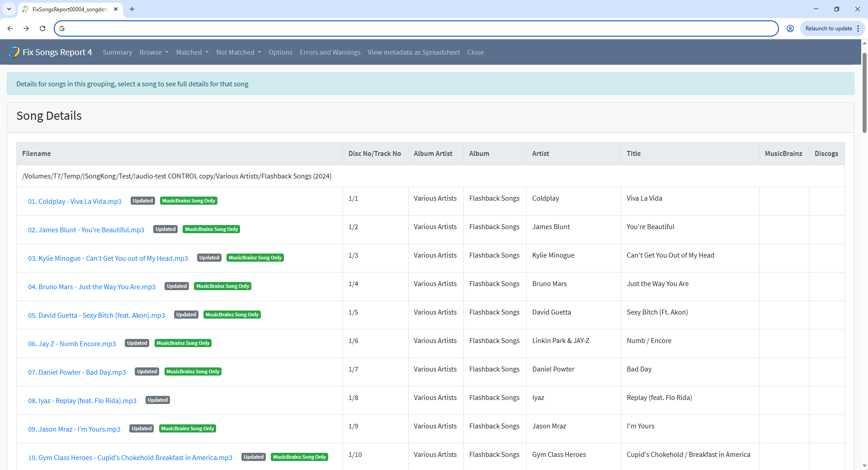
Task: Open 03. Kylie Minogue song link
Action: [x=108, y=258]
